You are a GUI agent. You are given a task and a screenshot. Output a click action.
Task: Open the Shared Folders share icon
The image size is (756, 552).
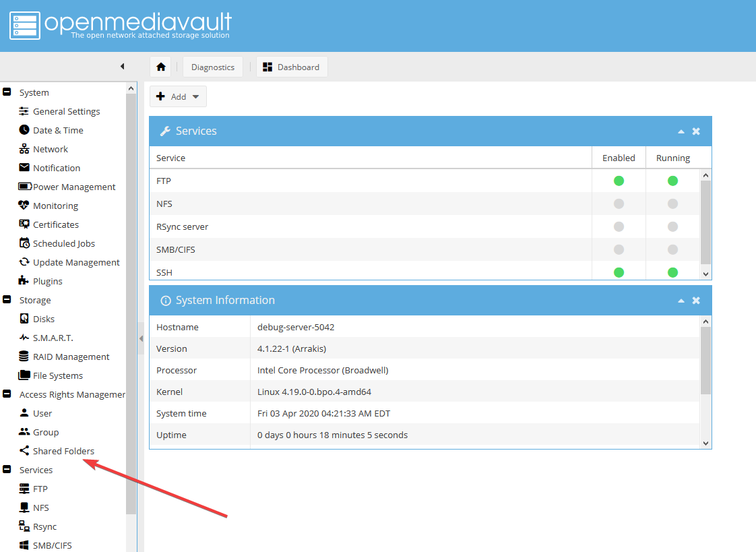24,452
